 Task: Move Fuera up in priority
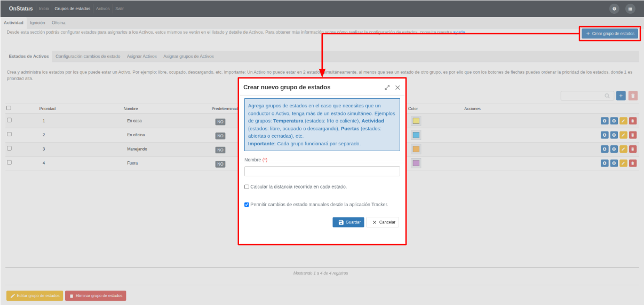[614, 163]
